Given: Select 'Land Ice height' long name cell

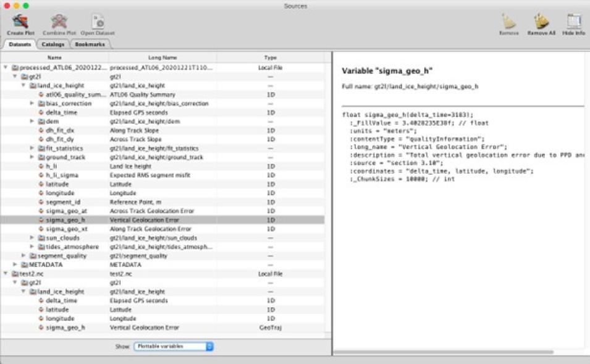Looking at the screenshot, I should [130, 166].
